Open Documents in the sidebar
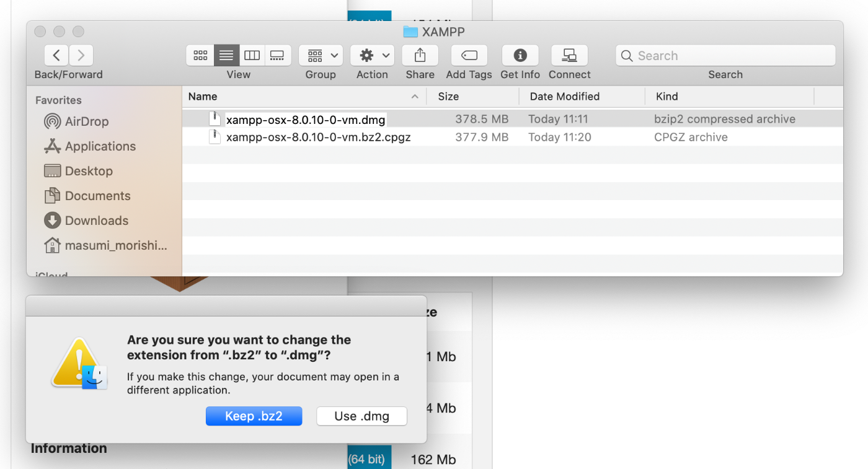Screen dimensions: 868x469 [87, 196]
